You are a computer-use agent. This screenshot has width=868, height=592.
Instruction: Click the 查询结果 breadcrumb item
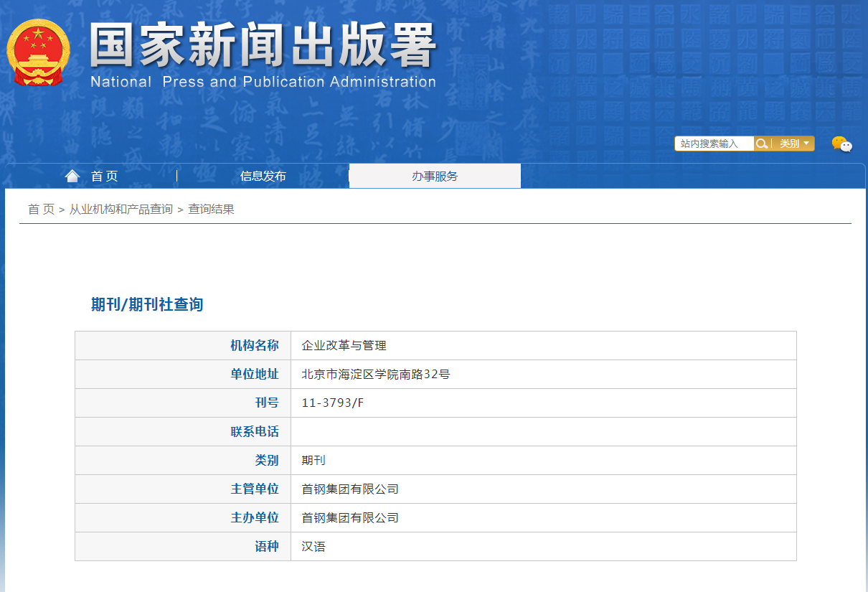(211, 209)
